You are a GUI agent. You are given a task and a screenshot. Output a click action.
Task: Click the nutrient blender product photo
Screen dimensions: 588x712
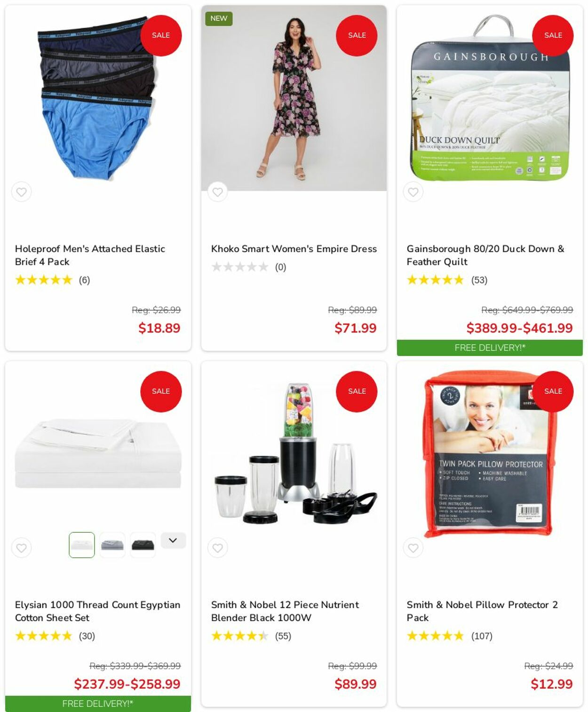(294, 454)
